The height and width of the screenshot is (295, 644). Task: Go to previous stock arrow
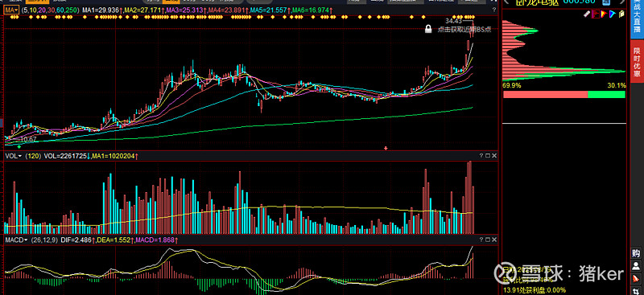506,2
